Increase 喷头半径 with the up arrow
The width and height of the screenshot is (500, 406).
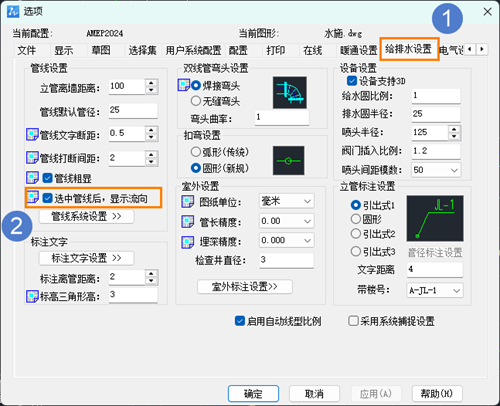pyautogui.click(x=454, y=129)
